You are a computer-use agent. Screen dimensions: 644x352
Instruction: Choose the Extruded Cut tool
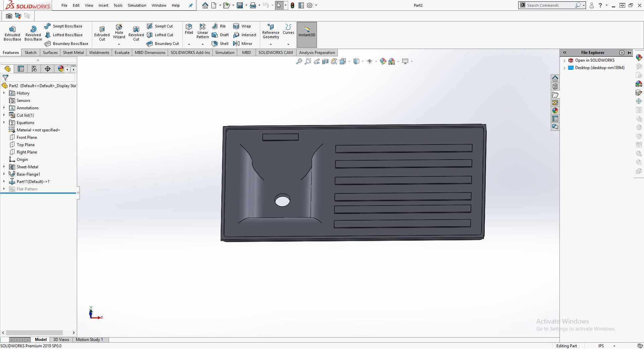[102, 33]
